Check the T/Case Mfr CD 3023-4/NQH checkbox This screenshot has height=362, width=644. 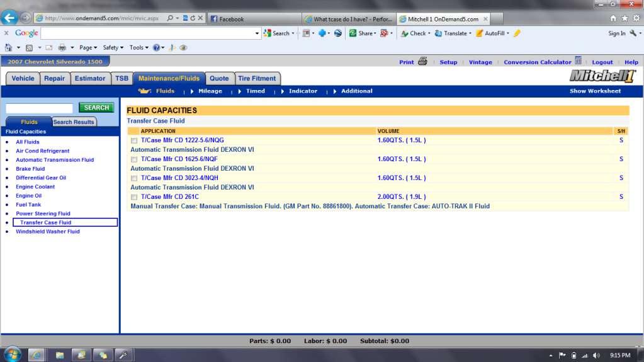(134, 178)
